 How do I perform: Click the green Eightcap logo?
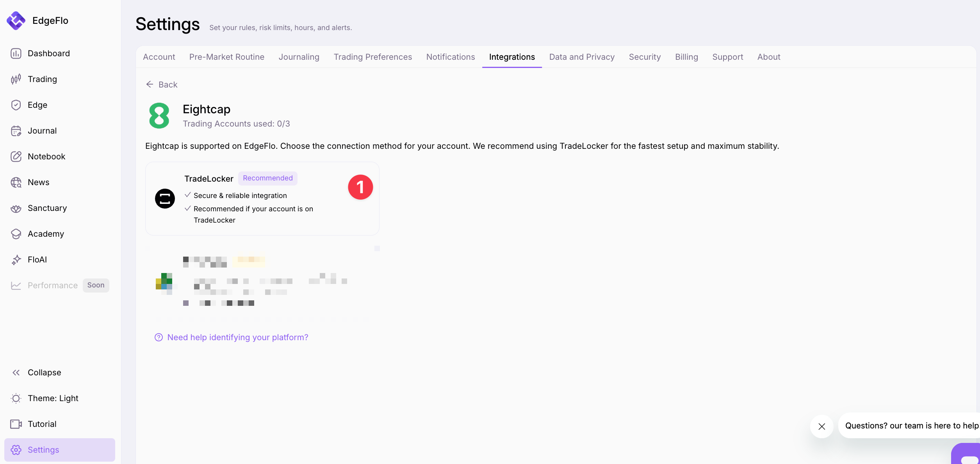[x=159, y=116]
